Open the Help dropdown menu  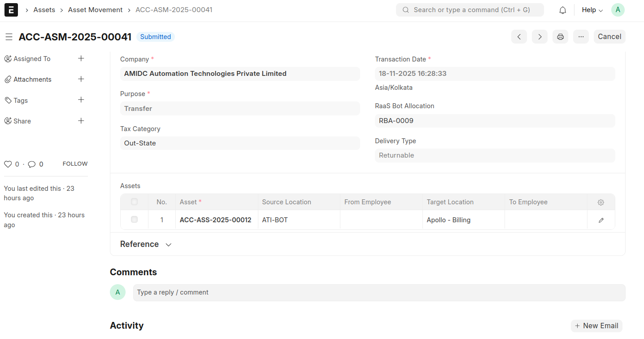pos(592,10)
